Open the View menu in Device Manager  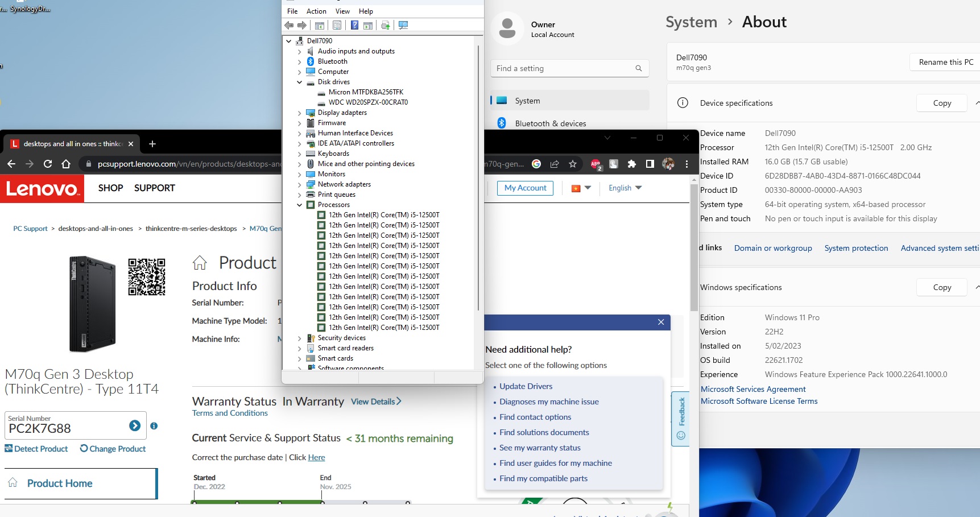click(342, 11)
